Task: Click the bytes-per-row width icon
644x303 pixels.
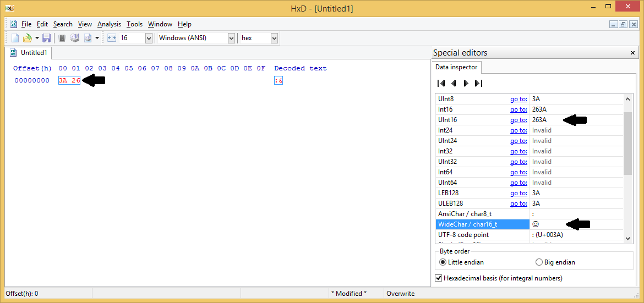Action: (111, 38)
